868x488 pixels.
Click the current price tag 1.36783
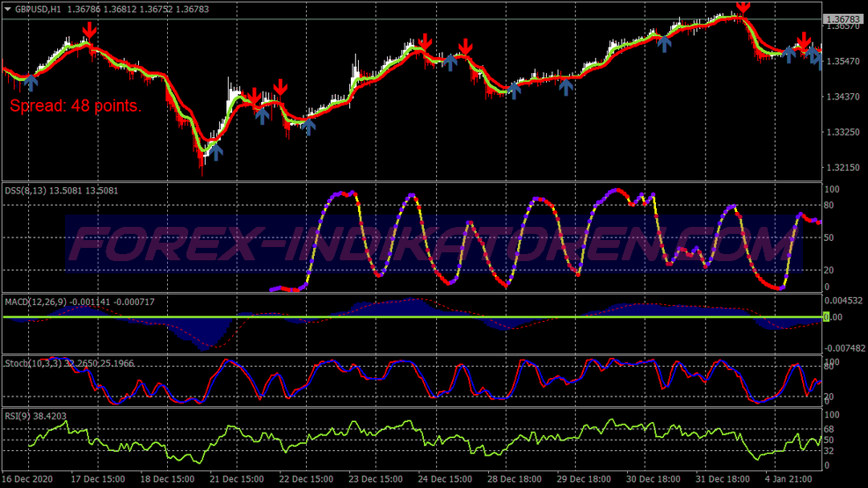pyautogui.click(x=843, y=19)
